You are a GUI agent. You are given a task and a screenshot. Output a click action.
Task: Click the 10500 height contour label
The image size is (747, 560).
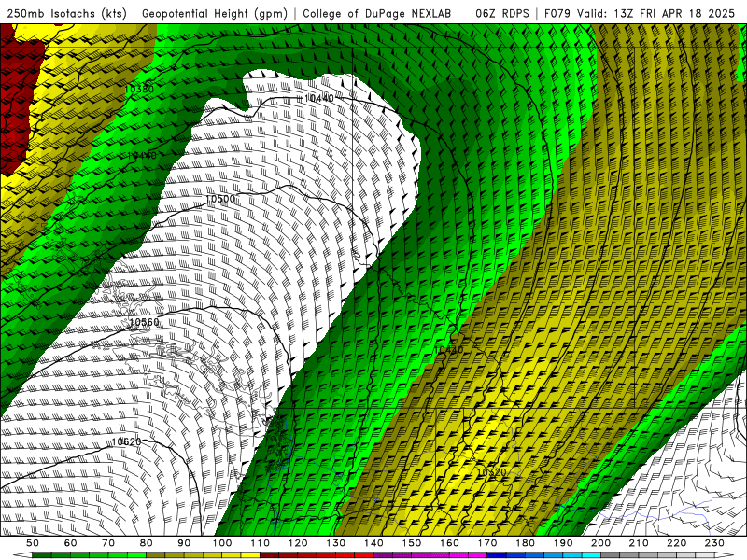pos(220,199)
